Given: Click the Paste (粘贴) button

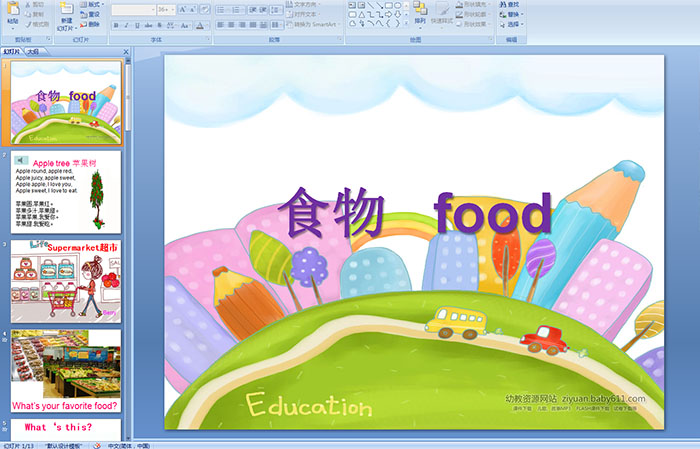Looking at the screenshot, I should point(13,15).
